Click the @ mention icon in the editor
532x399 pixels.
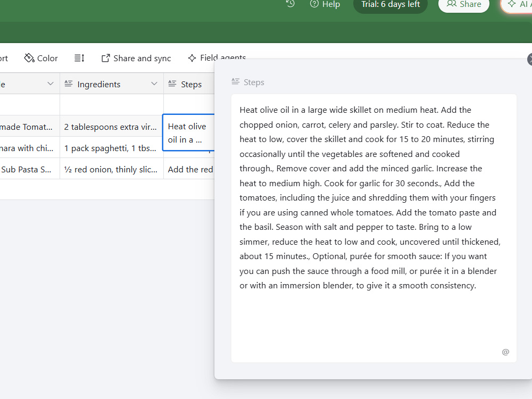point(505,352)
